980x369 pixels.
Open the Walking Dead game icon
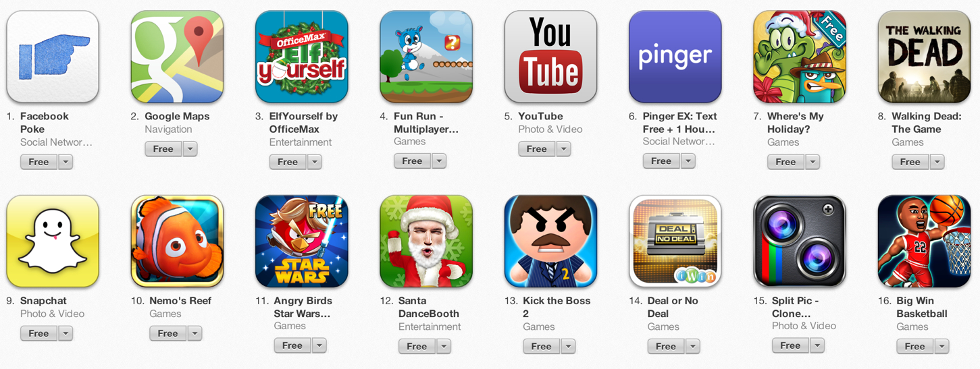[924, 57]
